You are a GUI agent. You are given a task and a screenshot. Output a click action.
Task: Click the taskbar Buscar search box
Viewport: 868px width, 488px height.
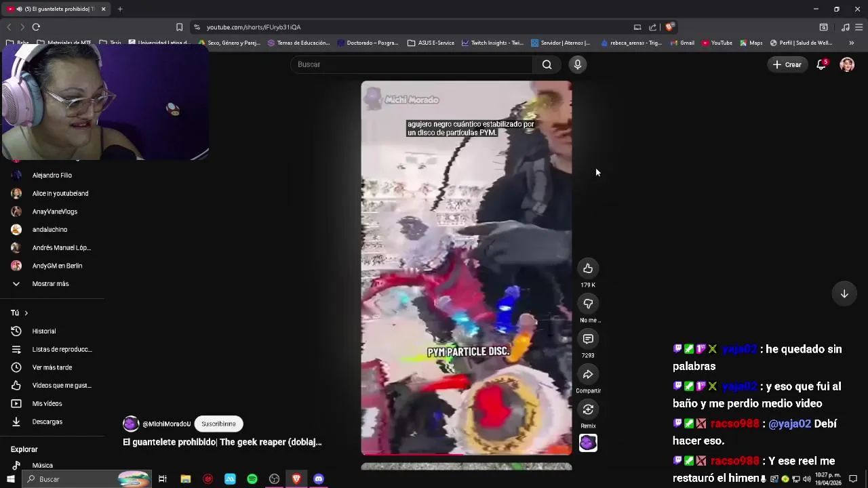click(87, 479)
